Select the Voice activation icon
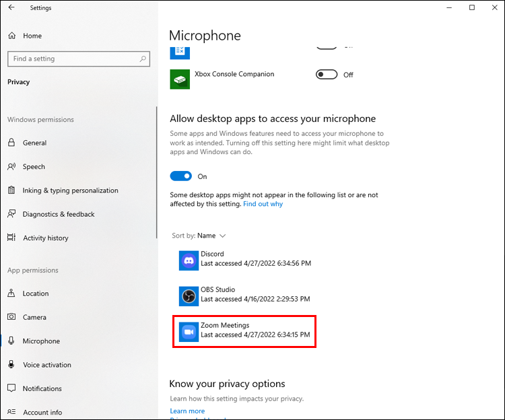The height and width of the screenshot is (420, 505). click(11, 364)
